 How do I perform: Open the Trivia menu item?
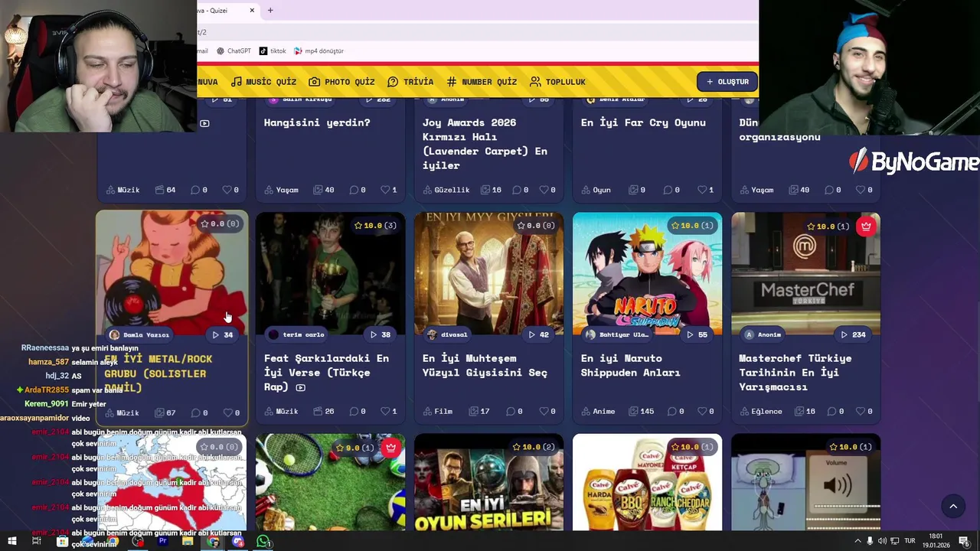tap(410, 82)
